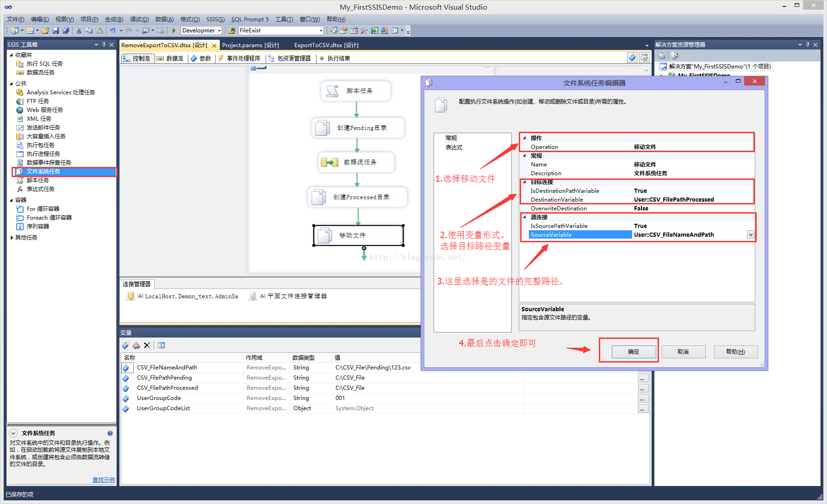Screen dimensions: 827x504
Task: Collapse the 源连接 property category
Action: point(524,217)
